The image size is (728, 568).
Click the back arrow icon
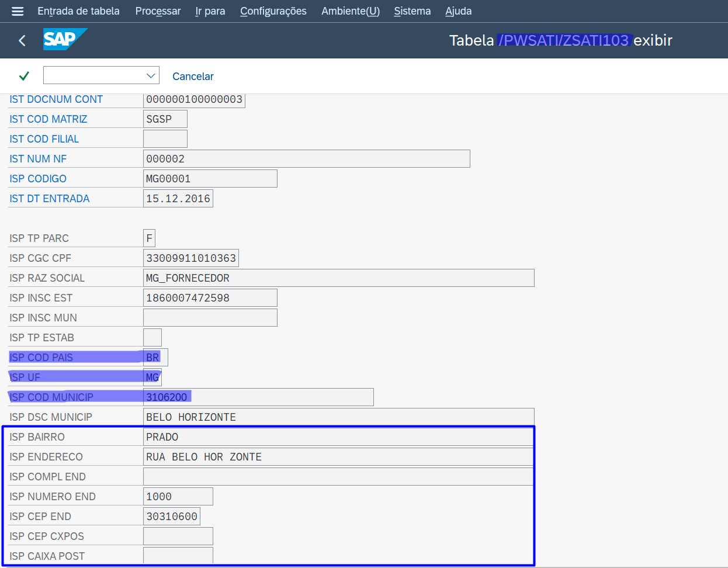pos(22,40)
